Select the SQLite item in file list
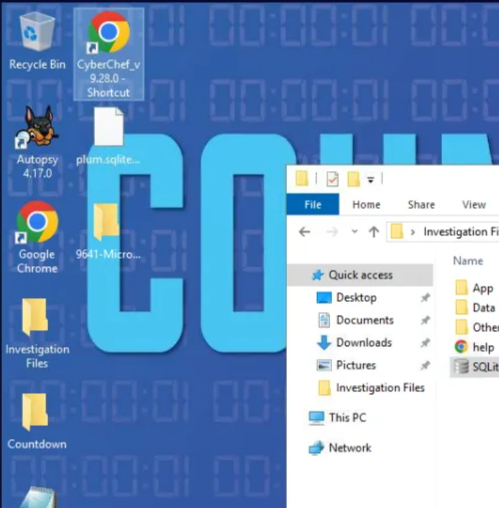Viewport: 499px width, 508px height. coord(475,367)
